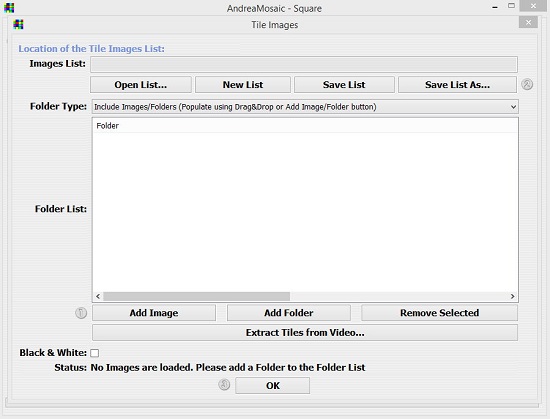Click the Add Folder button

point(289,313)
